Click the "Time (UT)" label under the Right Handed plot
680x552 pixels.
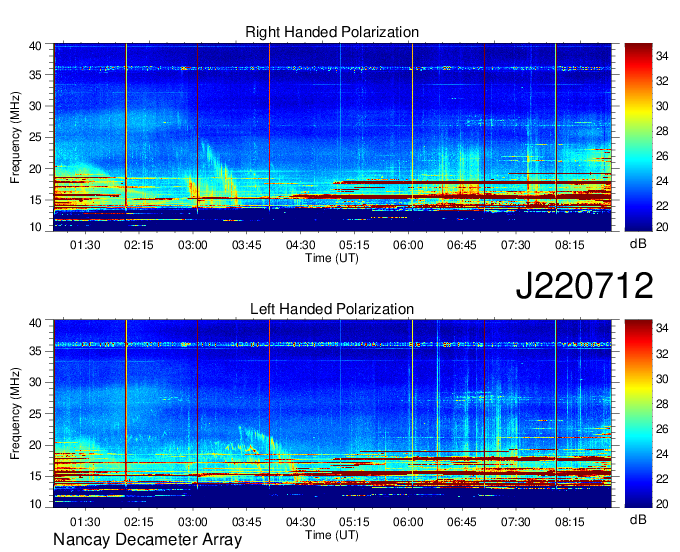[332, 258]
